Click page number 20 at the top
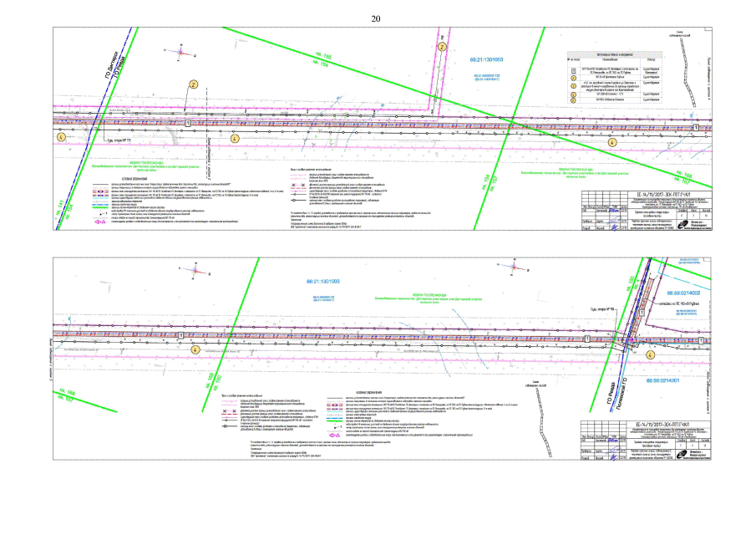Screen dimensions: 756x535 click(376, 18)
